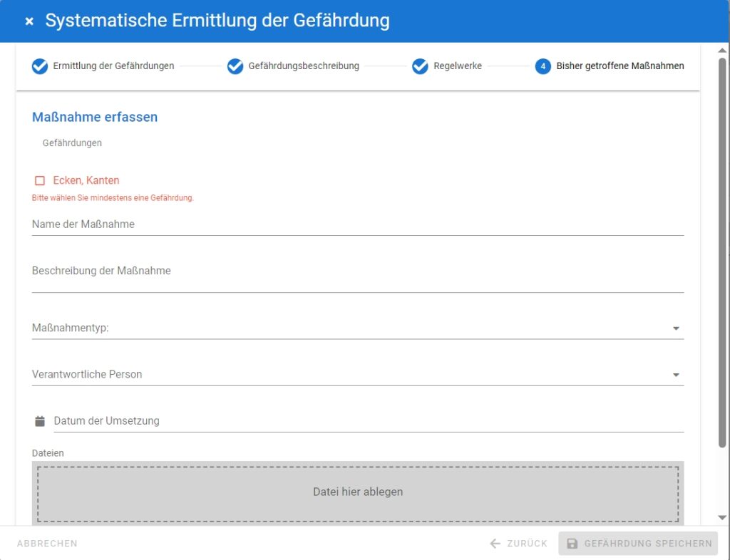Click scrollbar down arrow
The height and width of the screenshot is (560, 730).
point(722,517)
